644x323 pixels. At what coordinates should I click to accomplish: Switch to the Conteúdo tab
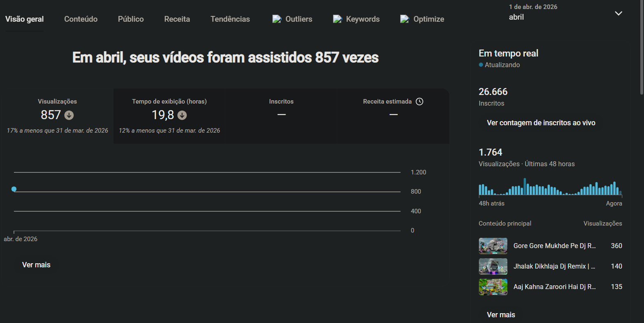[x=81, y=19]
